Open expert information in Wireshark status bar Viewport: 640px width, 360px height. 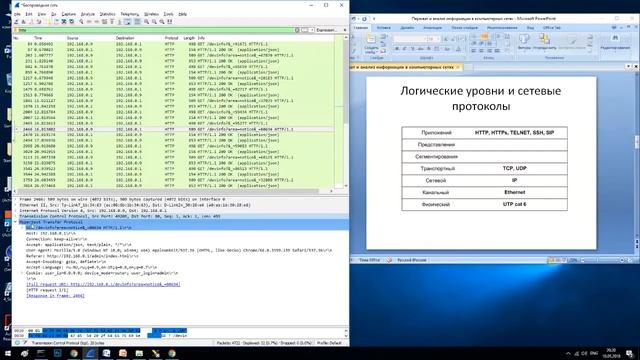(x=17, y=343)
